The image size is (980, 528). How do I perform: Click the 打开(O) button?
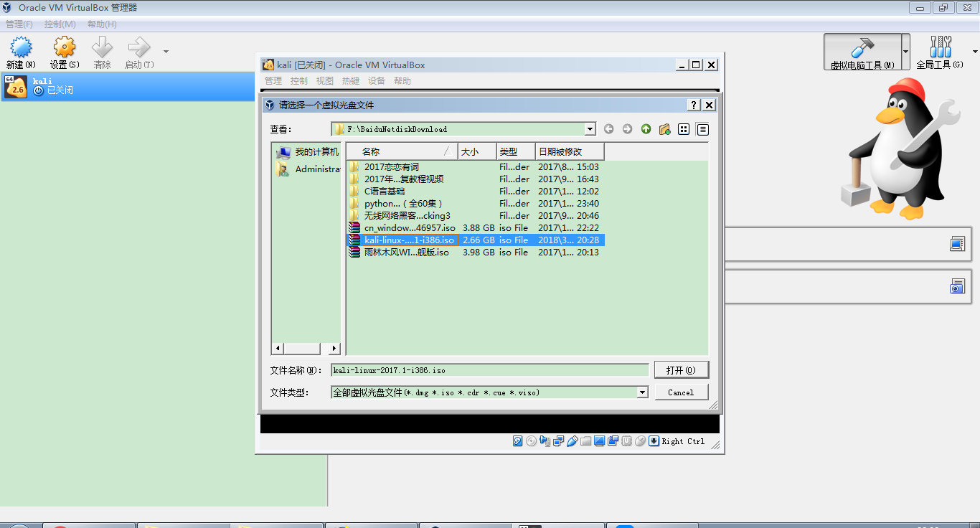681,370
